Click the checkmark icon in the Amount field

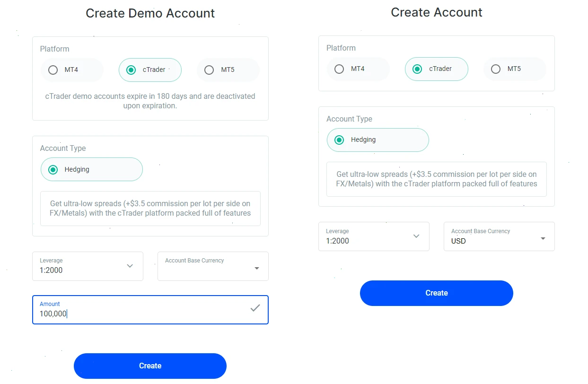pyautogui.click(x=255, y=308)
